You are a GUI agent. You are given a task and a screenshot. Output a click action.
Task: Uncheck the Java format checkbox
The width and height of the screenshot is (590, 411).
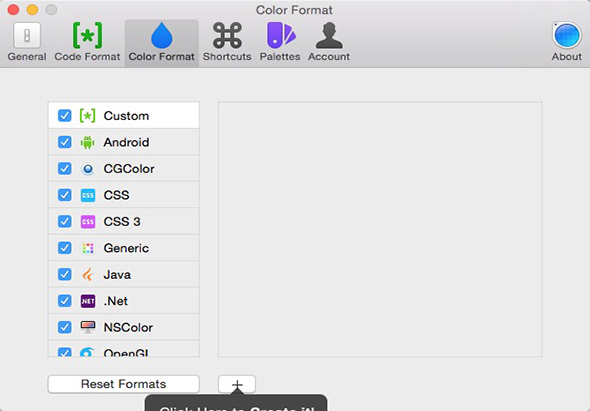point(65,274)
